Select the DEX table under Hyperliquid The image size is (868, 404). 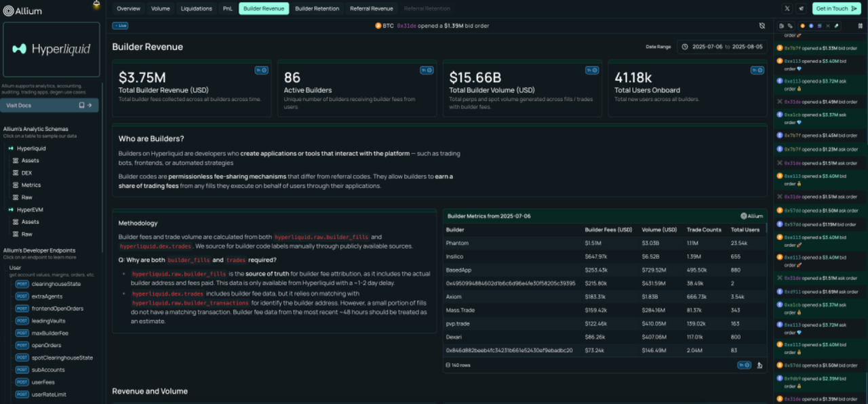(x=26, y=173)
